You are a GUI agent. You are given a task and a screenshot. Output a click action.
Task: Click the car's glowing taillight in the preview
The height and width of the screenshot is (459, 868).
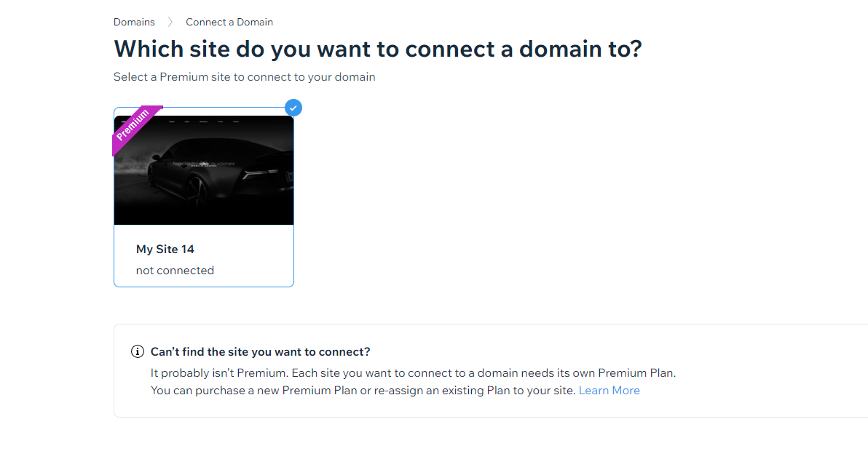261,175
